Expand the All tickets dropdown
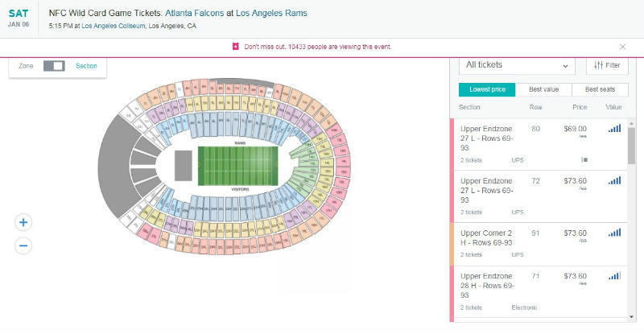This screenshot has width=644, height=334. tap(517, 65)
